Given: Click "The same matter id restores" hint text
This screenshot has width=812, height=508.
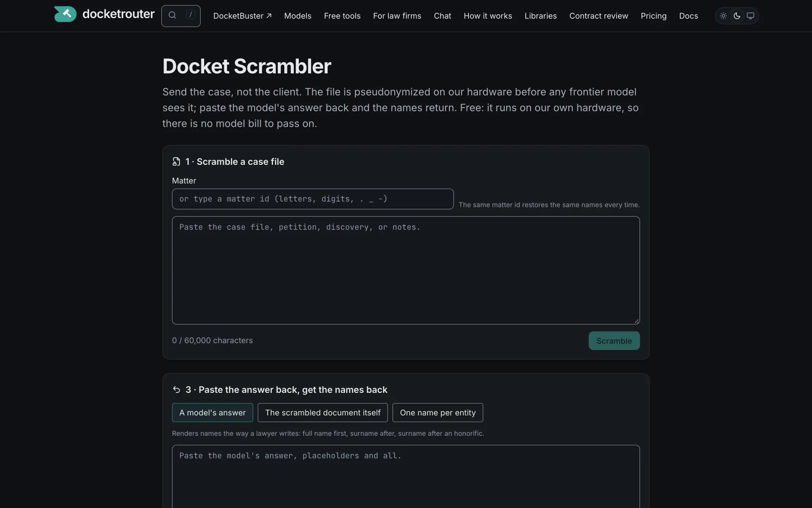Looking at the screenshot, I should click(x=549, y=205).
